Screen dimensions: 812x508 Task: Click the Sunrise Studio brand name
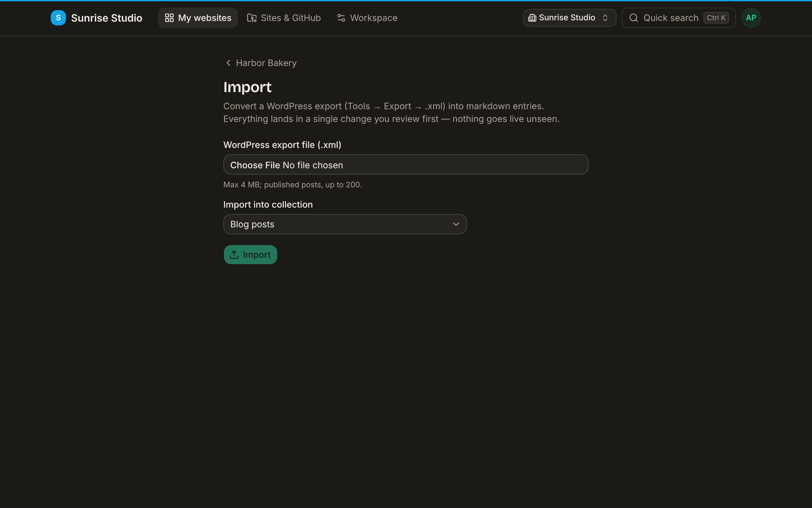pos(107,18)
